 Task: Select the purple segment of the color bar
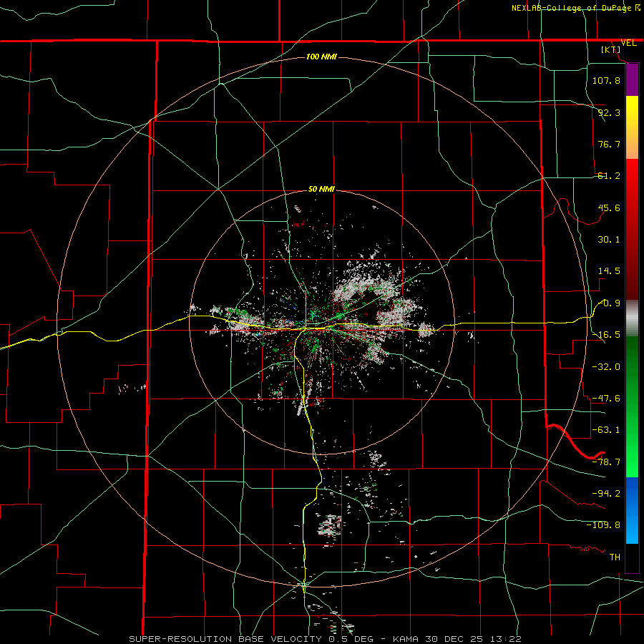pos(632,79)
